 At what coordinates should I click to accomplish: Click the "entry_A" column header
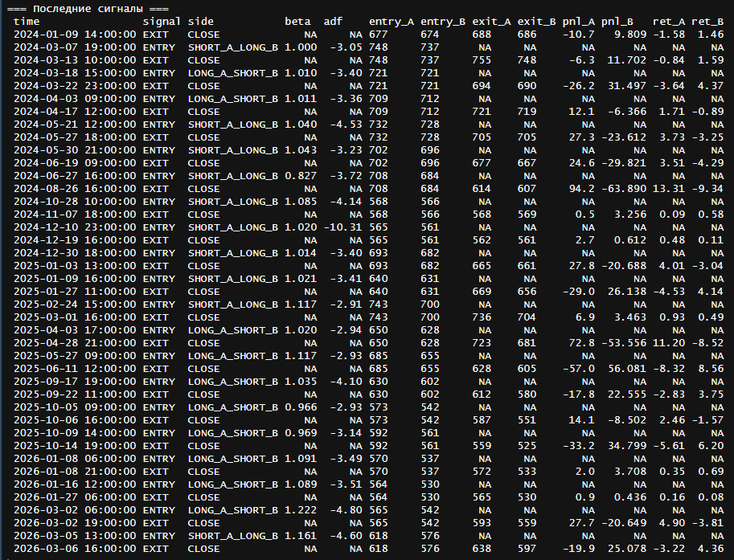click(x=391, y=21)
